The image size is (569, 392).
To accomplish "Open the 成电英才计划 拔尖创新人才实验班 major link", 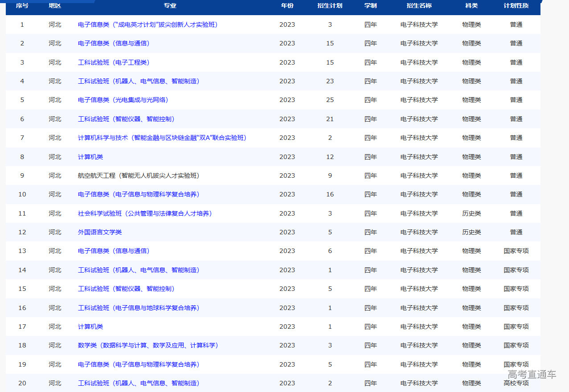I will point(147,24).
